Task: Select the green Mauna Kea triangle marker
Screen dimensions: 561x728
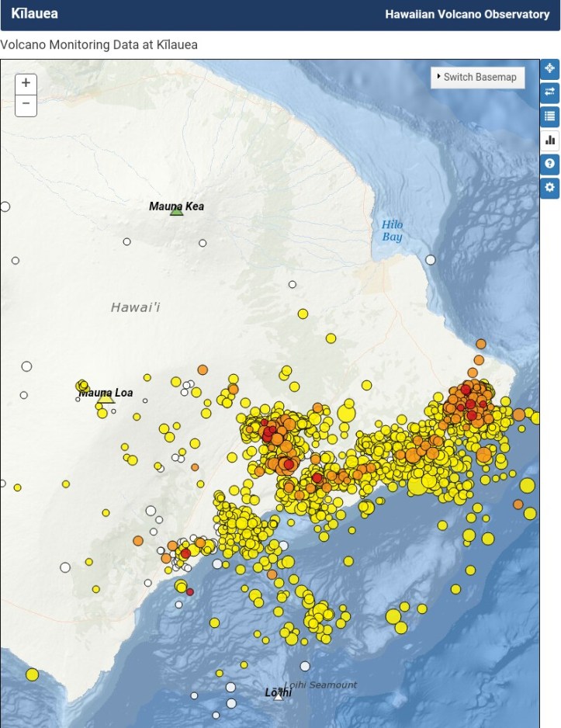Action: 176,210
